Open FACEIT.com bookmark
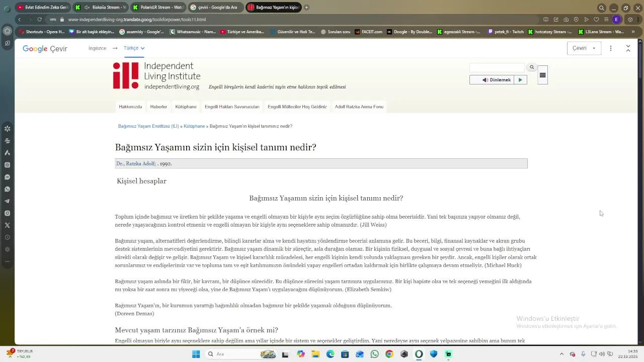 pyautogui.click(x=368, y=32)
